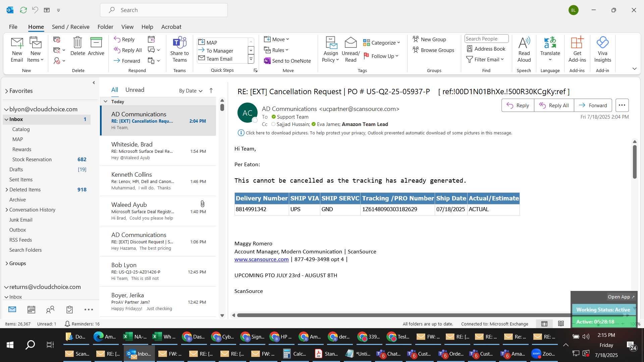
Task: Switch to People view icon
Action: pyautogui.click(x=50, y=309)
